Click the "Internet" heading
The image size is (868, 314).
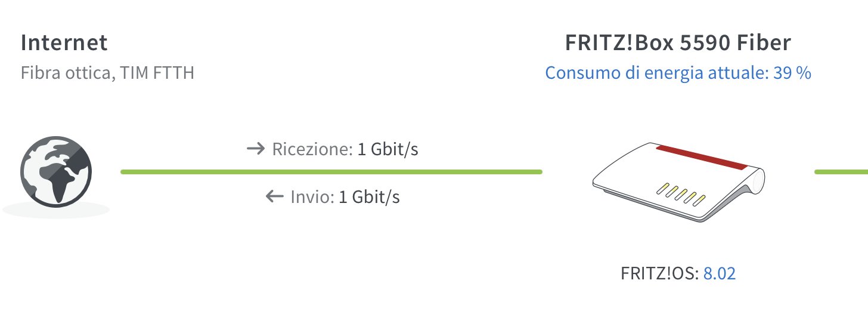tap(64, 43)
